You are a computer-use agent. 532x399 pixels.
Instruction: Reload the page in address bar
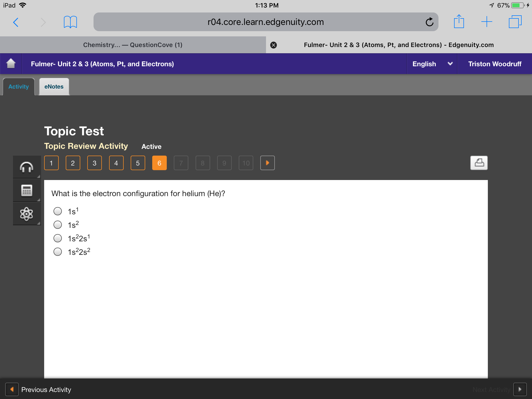click(430, 22)
